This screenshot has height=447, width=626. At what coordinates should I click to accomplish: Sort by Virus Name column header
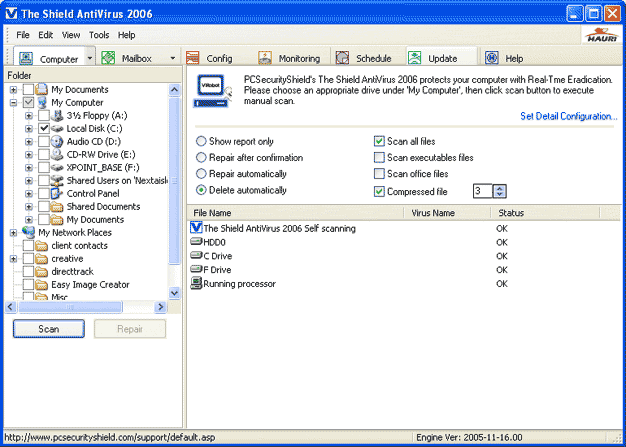[447, 213]
